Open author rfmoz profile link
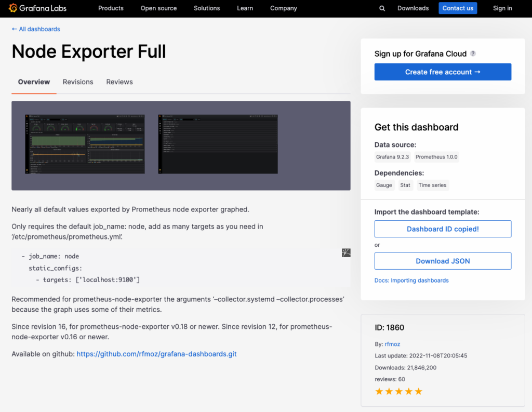Image resolution: width=532 pixels, height=412 pixels. click(x=392, y=344)
